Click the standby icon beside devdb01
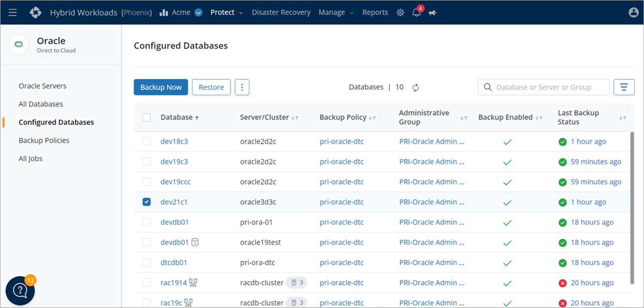 (x=195, y=242)
